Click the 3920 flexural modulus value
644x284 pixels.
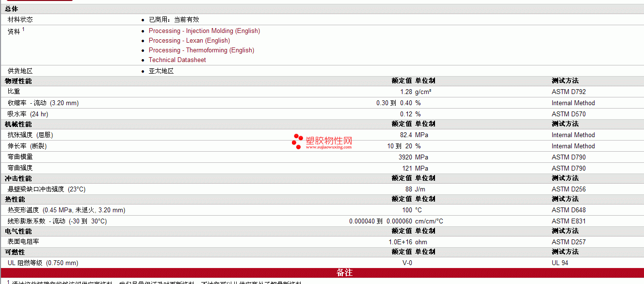(405, 157)
